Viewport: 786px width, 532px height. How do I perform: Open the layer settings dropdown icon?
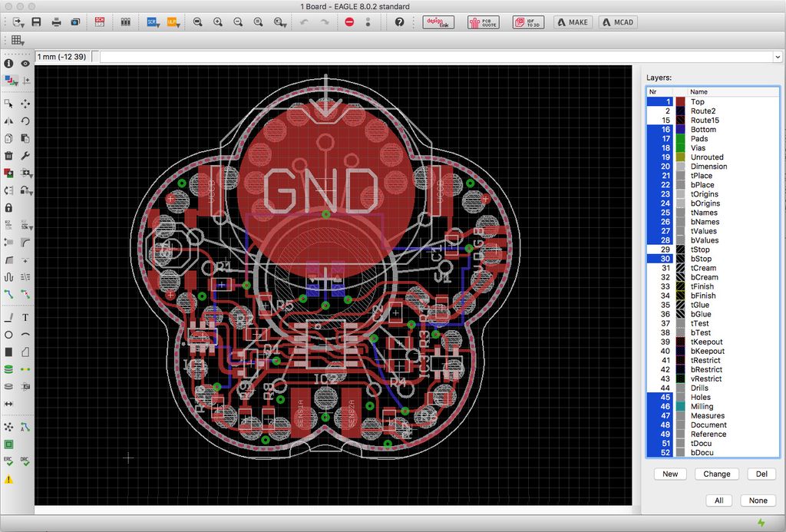[10, 81]
